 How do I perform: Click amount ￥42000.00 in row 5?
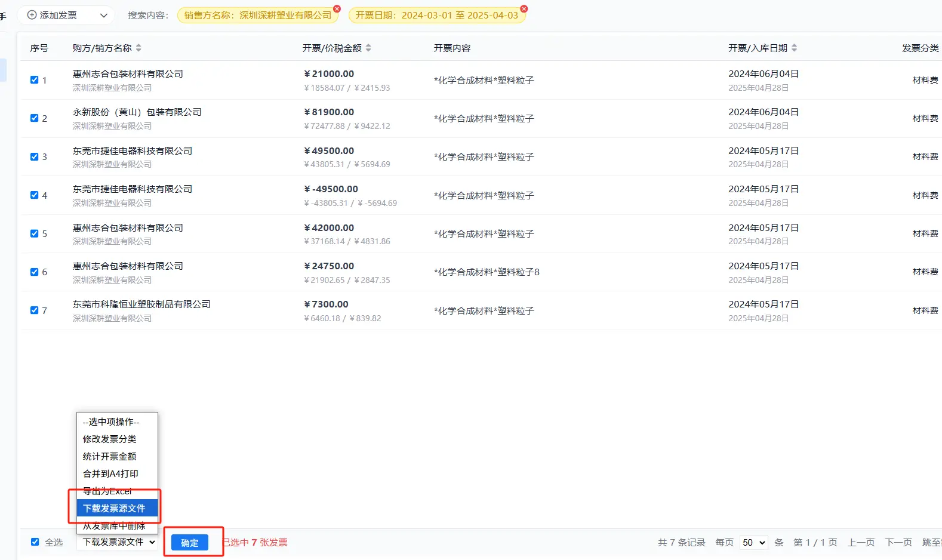[x=329, y=227]
